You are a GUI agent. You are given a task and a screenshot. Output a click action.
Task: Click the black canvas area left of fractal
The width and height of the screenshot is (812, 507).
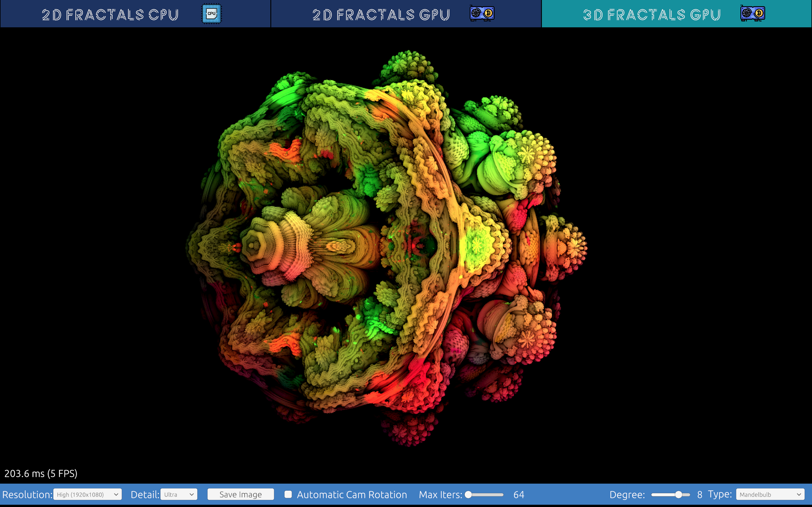pyautogui.click(x=94, y=248)
